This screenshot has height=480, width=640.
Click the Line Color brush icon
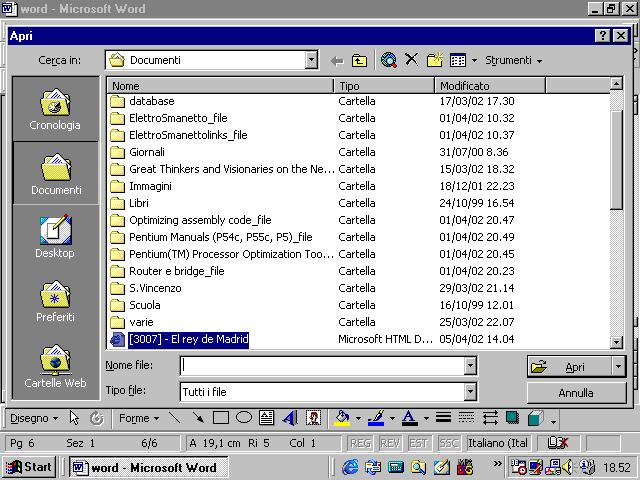376,418
